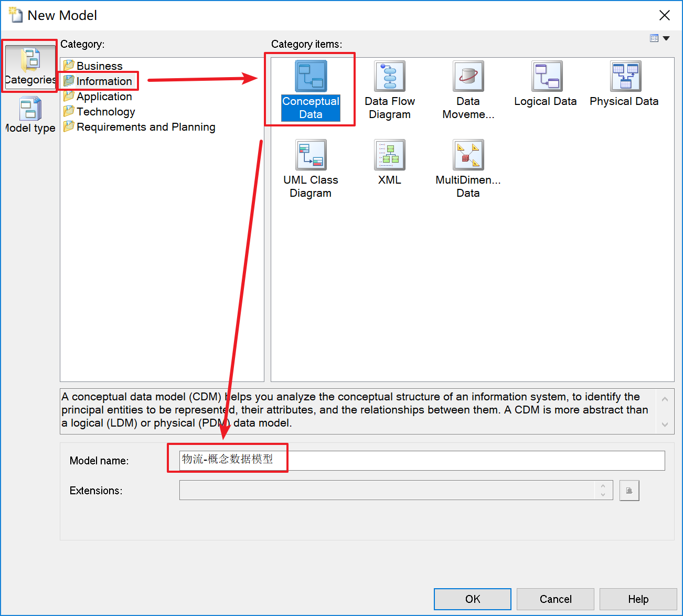The image size is (683, 616).
Task: Select the Logical Data model icon
Action: pos(547,76)
